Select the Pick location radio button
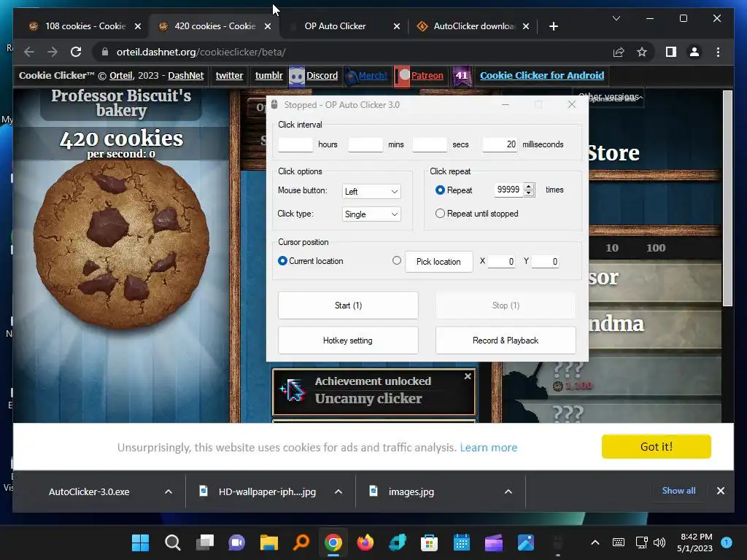Screen dimensions: 747x560 397,260
